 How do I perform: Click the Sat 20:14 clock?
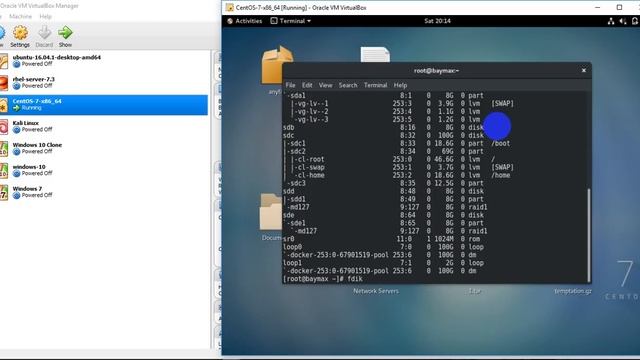coord(437,21)
